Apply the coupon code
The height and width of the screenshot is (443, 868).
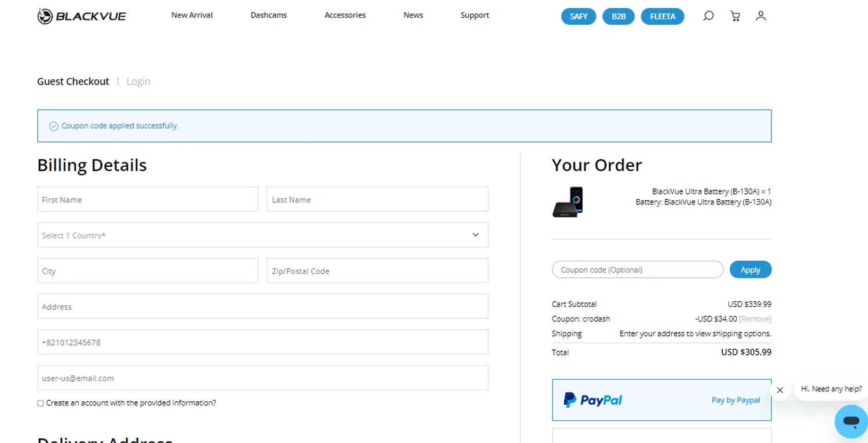click(x=751, y=270)
